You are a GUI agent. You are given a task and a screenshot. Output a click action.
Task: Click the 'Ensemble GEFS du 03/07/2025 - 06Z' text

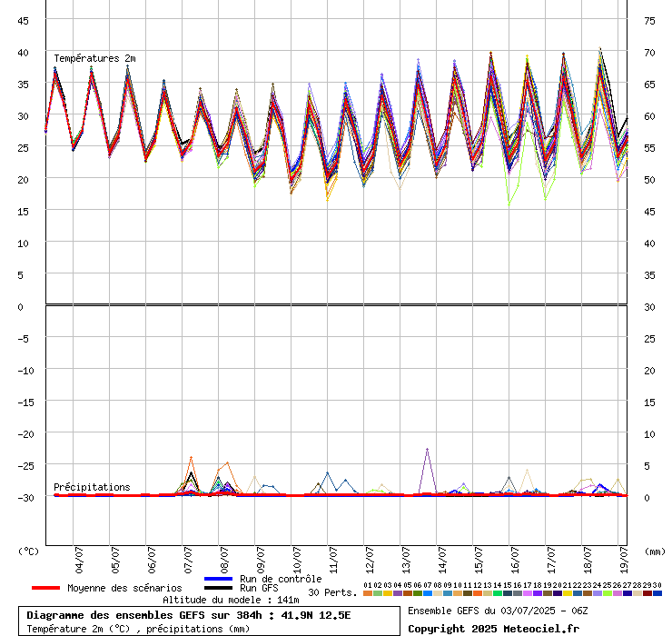pos(498,611)
